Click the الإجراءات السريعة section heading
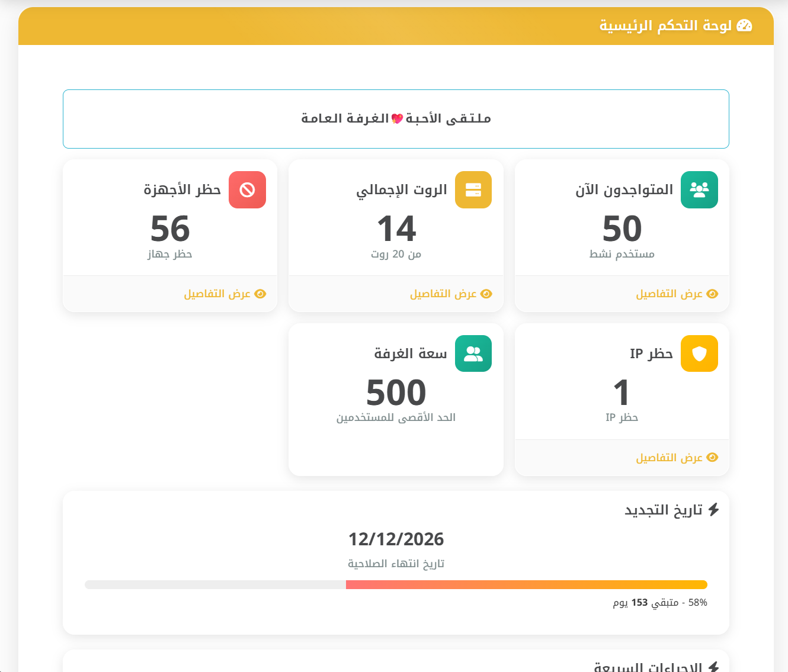The width and height of the screenshot is (788, 672). 648,667
